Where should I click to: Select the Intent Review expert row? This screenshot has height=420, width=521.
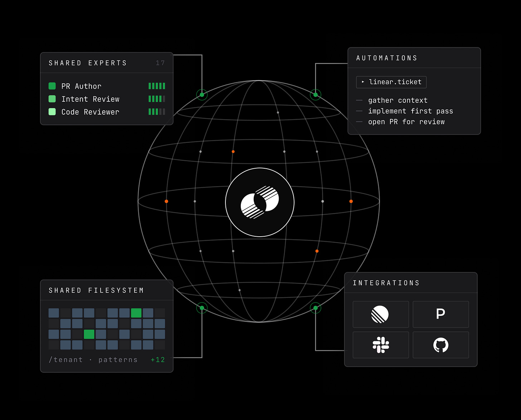(x=107, y=99)
